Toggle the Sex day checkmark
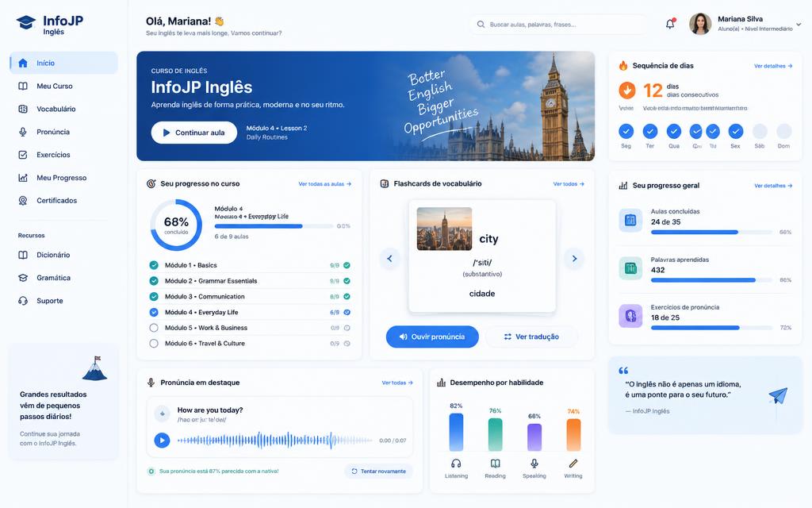Image resolution: width=812 pixels, height=508 pixels. [735, 131]
